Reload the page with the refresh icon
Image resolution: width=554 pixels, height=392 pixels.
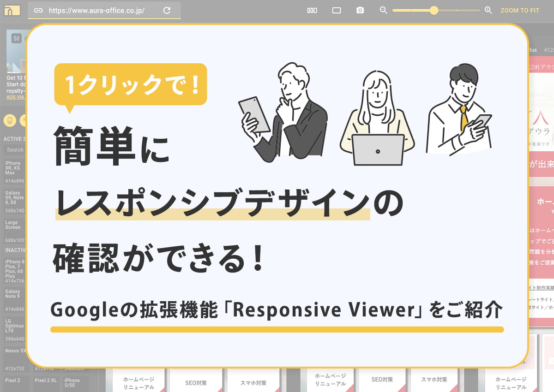point(166,10)
